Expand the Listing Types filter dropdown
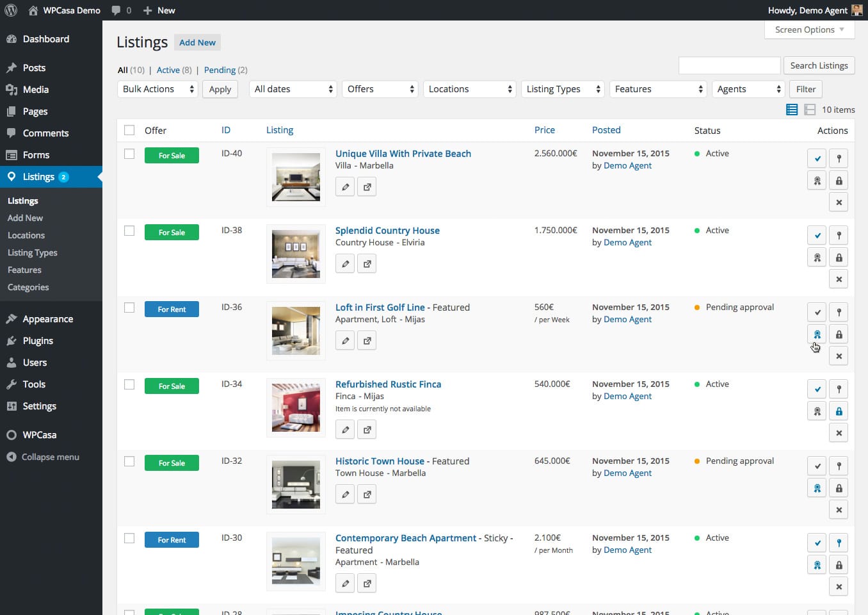This screenshot has width=868, height=615. coord(563,89)
